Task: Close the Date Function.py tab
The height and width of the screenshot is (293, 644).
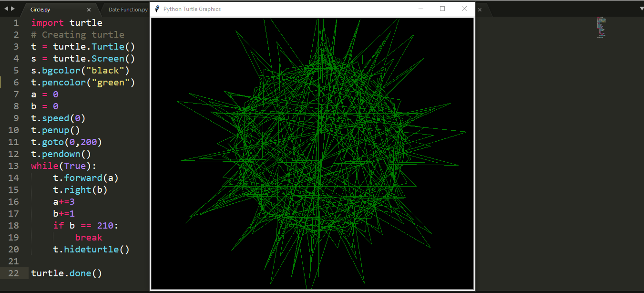Action: click(480, 9)
